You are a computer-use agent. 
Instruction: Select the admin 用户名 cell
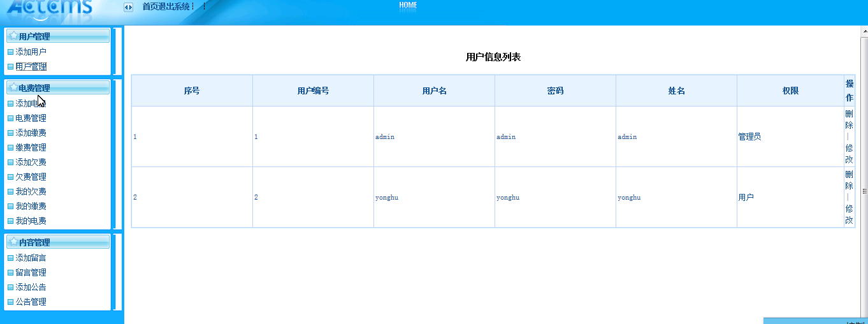pyautogui.click(x=434, y=136)
